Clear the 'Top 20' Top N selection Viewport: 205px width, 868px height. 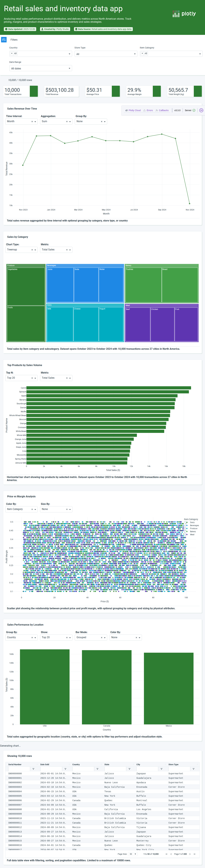tap(32, 378)
